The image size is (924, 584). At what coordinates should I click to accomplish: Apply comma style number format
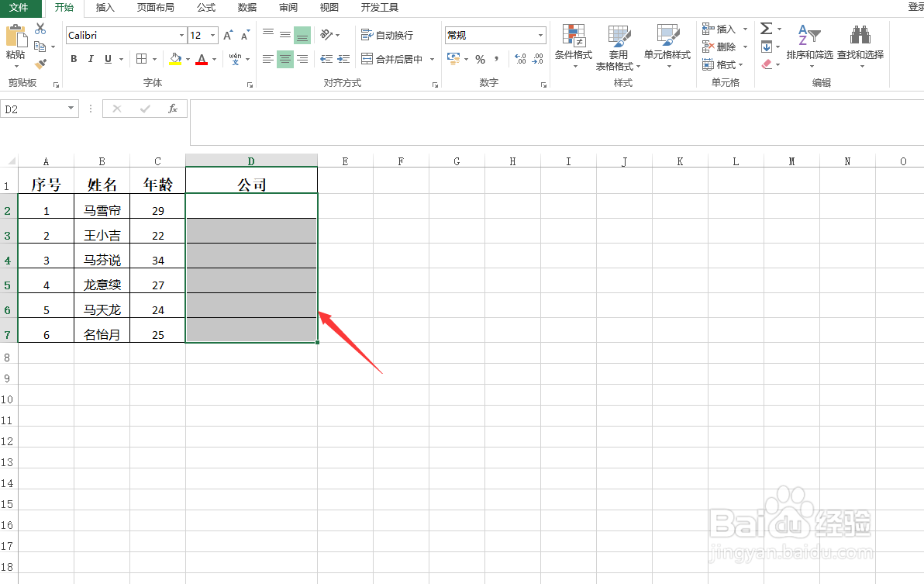497,59
